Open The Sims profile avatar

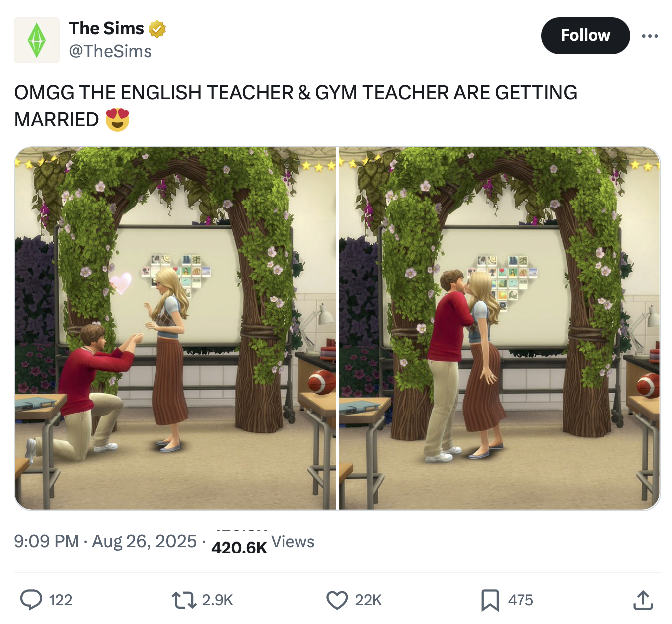coord(37,40)
